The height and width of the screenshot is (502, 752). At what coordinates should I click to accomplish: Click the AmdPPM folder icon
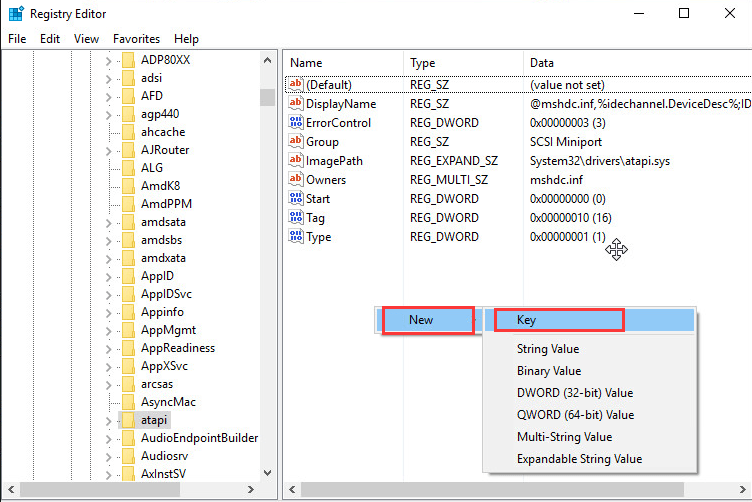pos(128,204)
